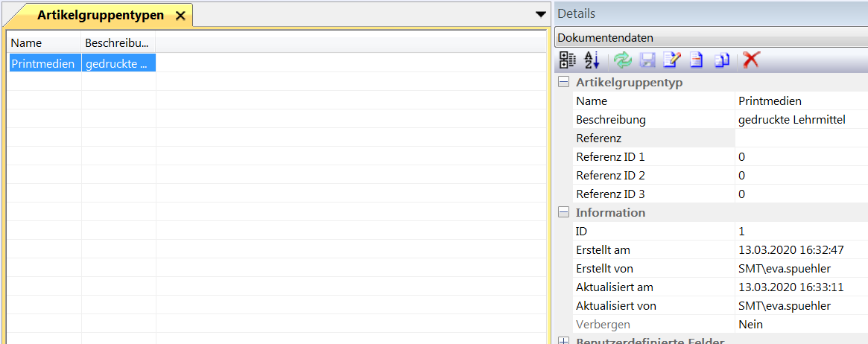Click the copy documents icon
The width and height of the screenshot is (868, 344).
click(721, 61)
